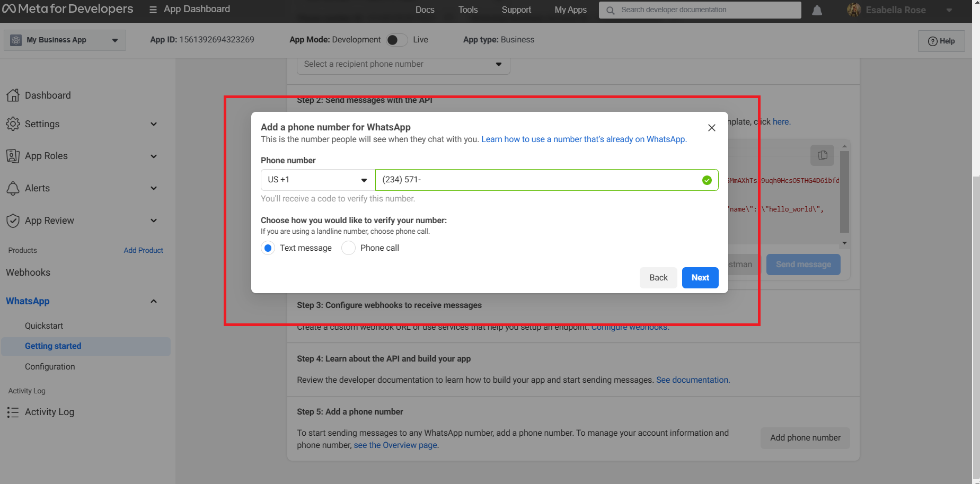Close the Add a phone number dialog

click(712, 128)
